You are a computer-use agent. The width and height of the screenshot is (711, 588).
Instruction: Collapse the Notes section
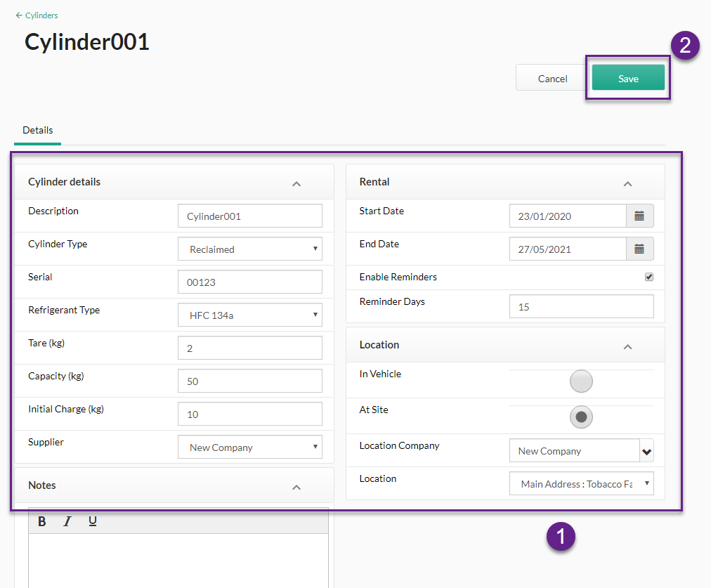click(x=296, y=488)
